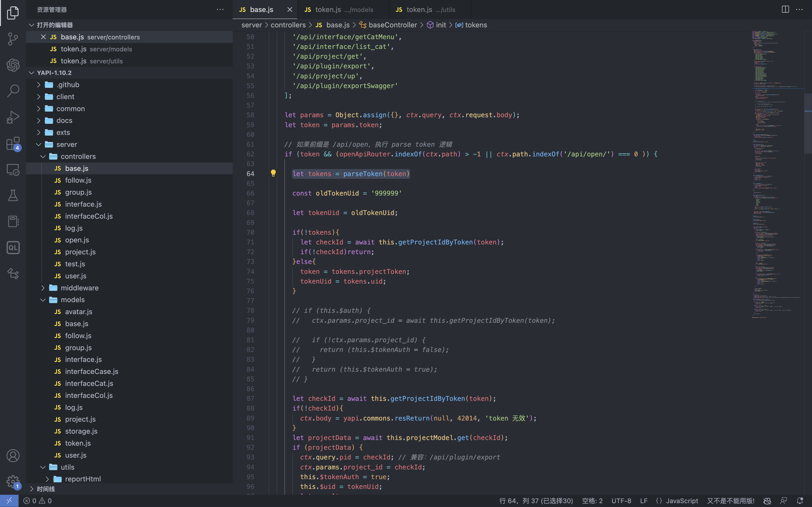Open the Testing flask view
This screenshot has width=812, height=507.
coord(13,196)
